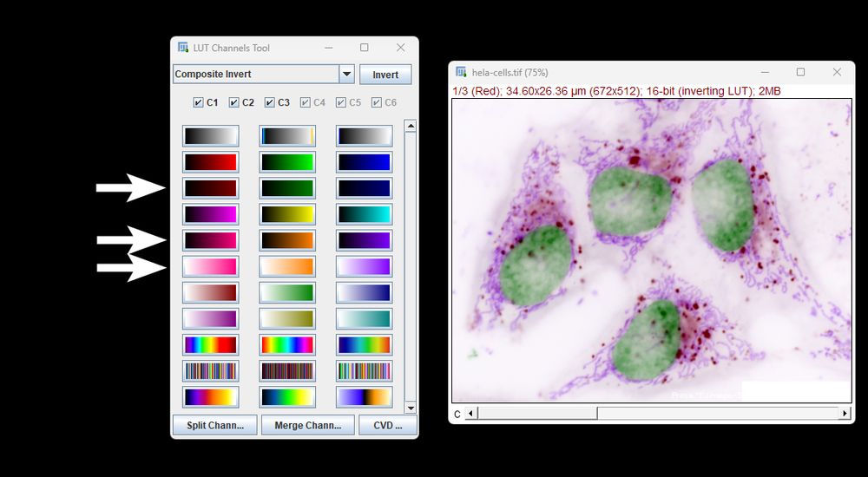Apply the inverted white-to-olive LUT swatch
This screenshot has width=868, height=477.
(x=287, y=319)
